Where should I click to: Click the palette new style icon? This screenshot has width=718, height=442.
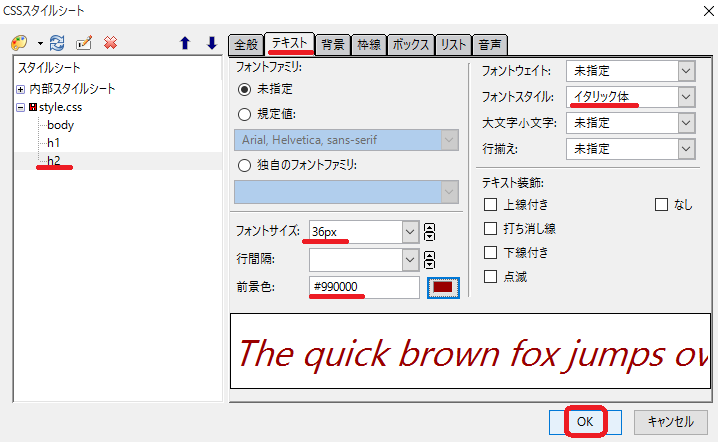click(x=20, y=43)
